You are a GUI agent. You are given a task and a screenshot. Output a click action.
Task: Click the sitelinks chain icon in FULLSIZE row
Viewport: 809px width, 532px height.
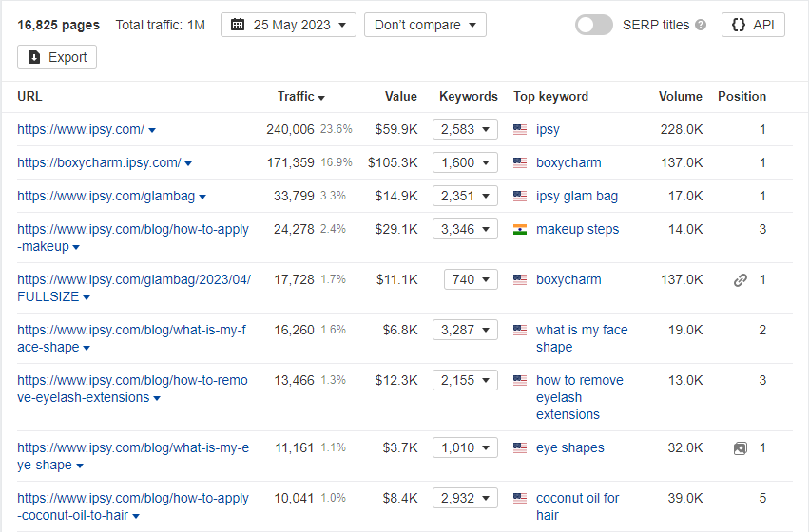coord(741,280)
